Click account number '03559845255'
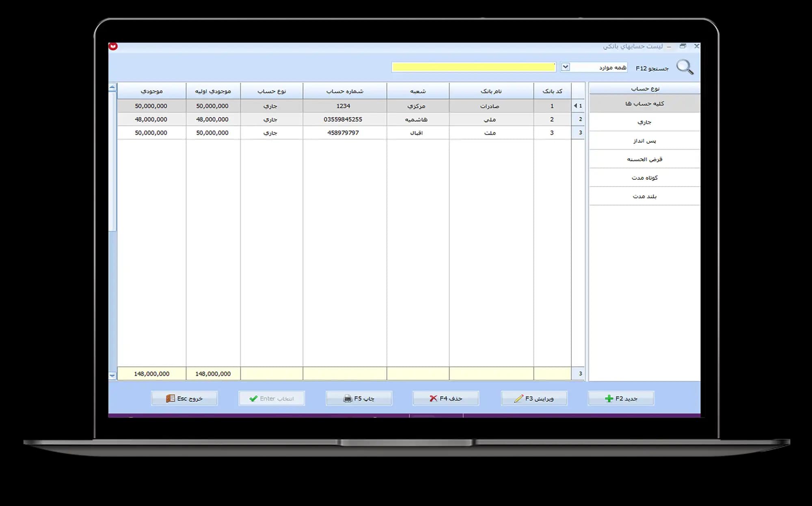The image size is (812, 506). 345,119
